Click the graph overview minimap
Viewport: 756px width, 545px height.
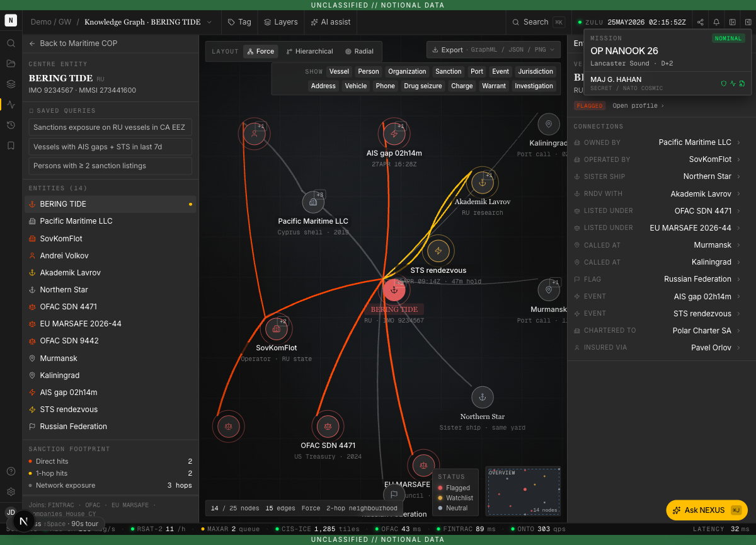pyautogui.click(x=523, y=491)
